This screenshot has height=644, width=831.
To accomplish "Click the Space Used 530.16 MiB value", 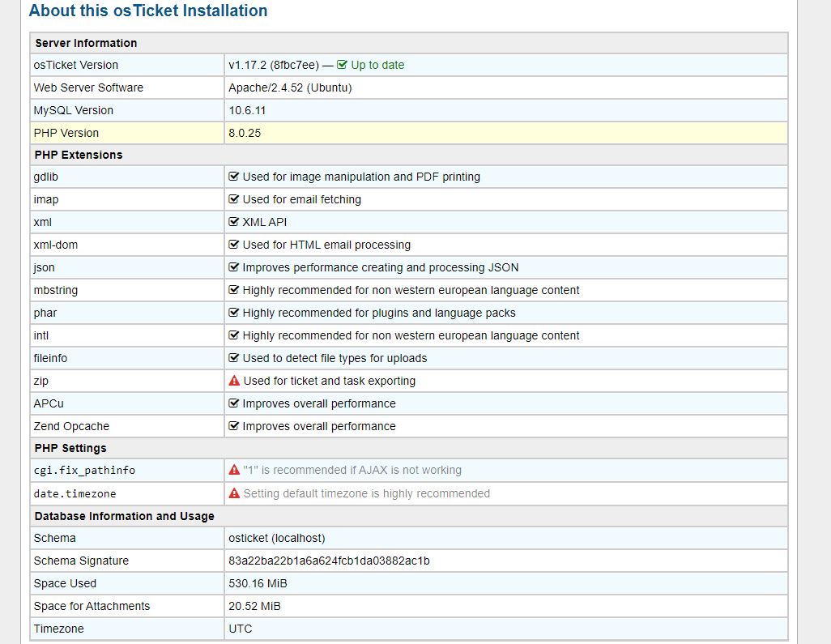I will tap(258, 583).
